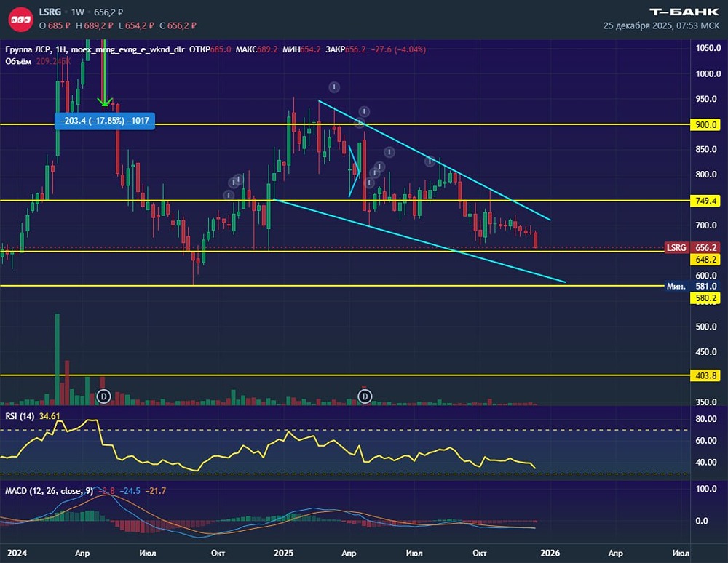This screenshot has height=563, width=728.
Task: Click the 648.2 yellow price level label
Action: 705,260
